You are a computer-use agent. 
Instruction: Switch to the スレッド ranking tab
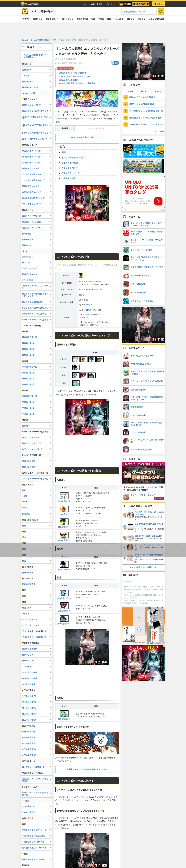click(x=158, y=91)
